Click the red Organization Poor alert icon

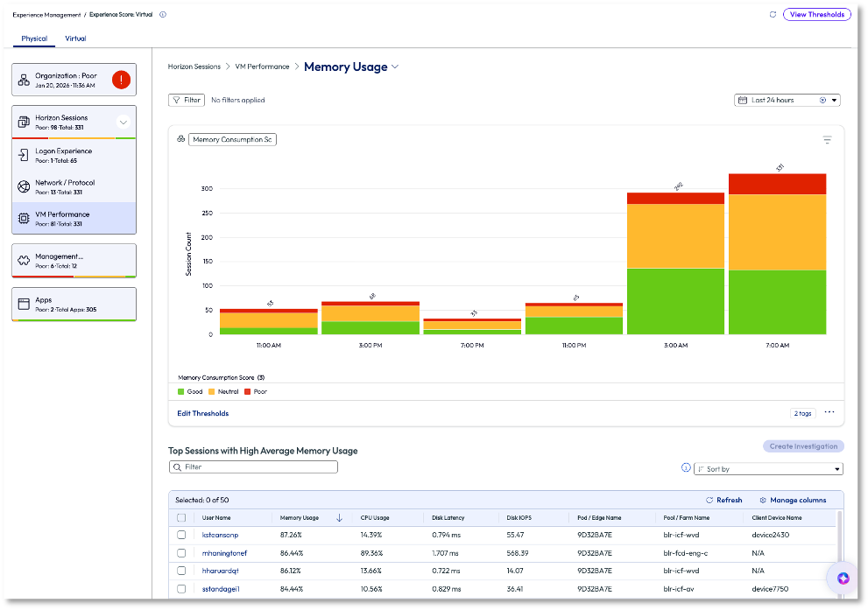pyautogui.click(x=121, y=80)
